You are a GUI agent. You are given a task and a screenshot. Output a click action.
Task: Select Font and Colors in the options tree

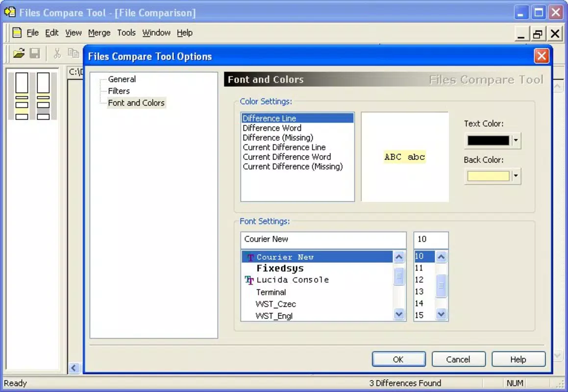[x=136, y=103]
